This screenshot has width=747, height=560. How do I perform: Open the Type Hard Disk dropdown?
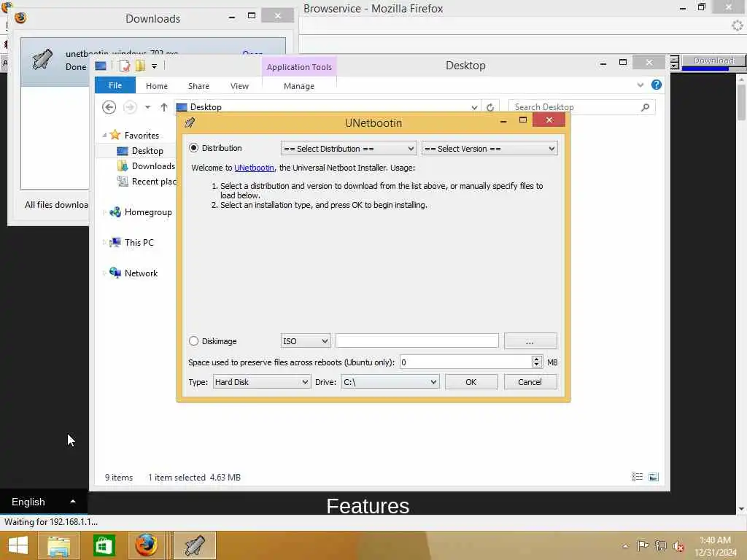click(x=261, y=382)
